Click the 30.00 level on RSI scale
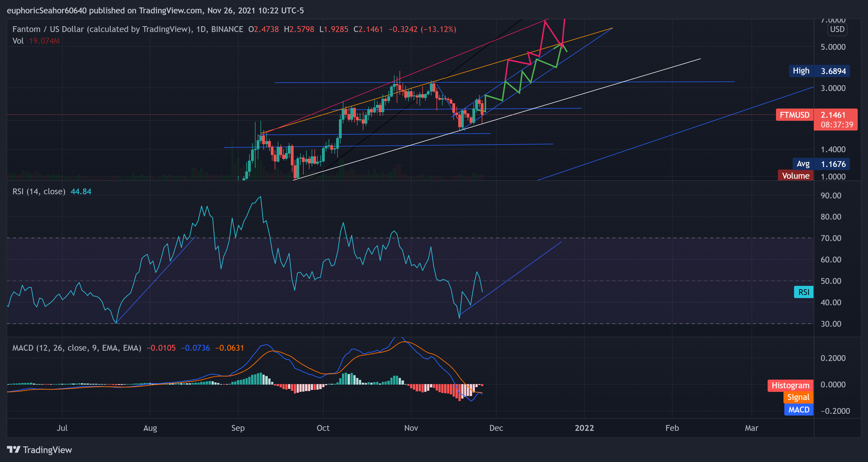This screenshot has height=462, width=868. click(831, 324)
